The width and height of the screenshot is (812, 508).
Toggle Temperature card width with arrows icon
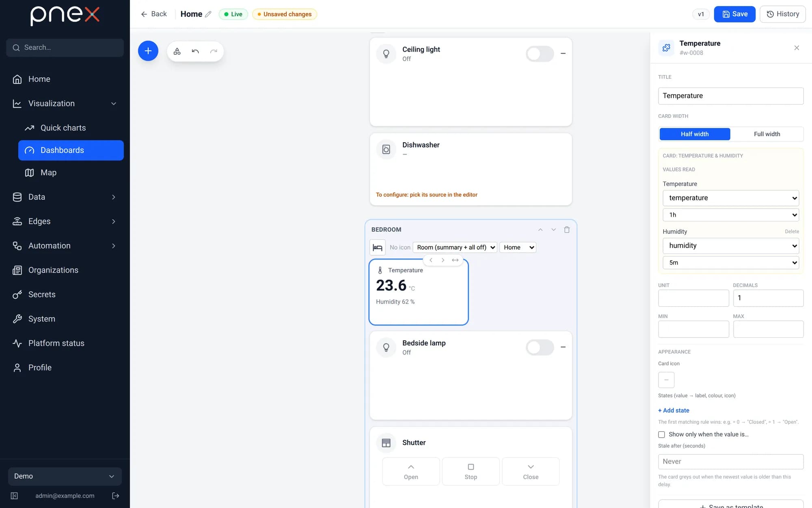point(455,260)
